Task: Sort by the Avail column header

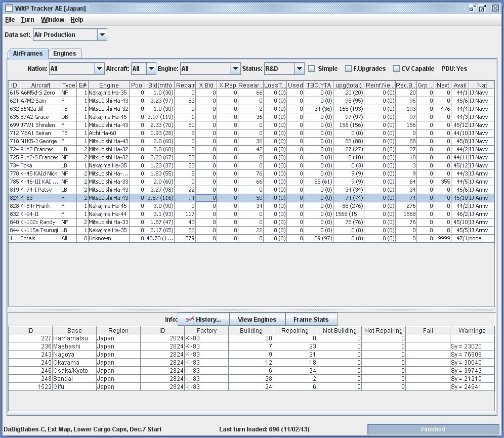Action: coord(459,85)
